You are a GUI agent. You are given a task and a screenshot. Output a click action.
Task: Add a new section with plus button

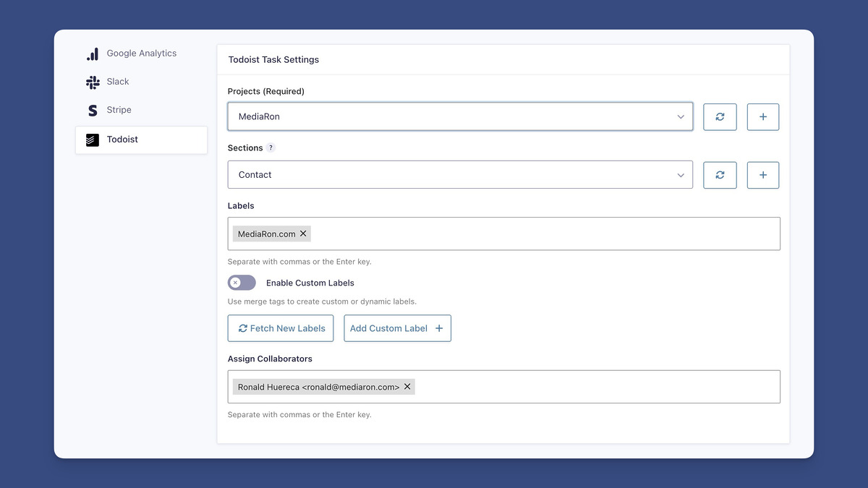pos(762,175)
